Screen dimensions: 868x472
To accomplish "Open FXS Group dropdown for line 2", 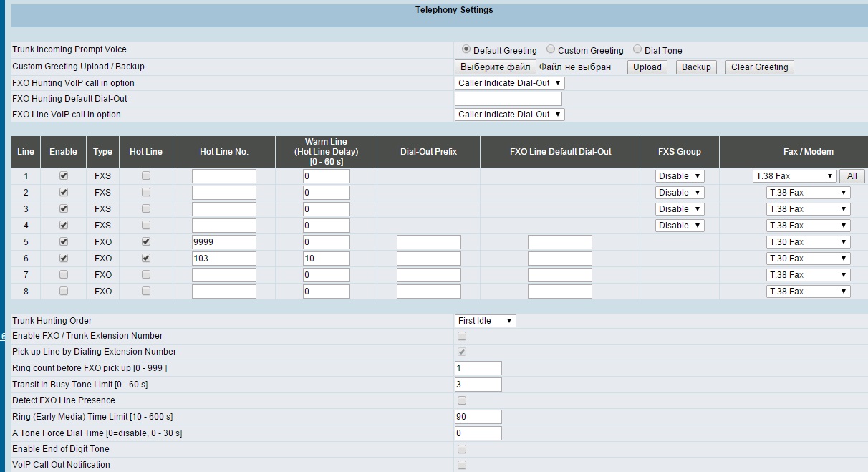I will (680, 193).
